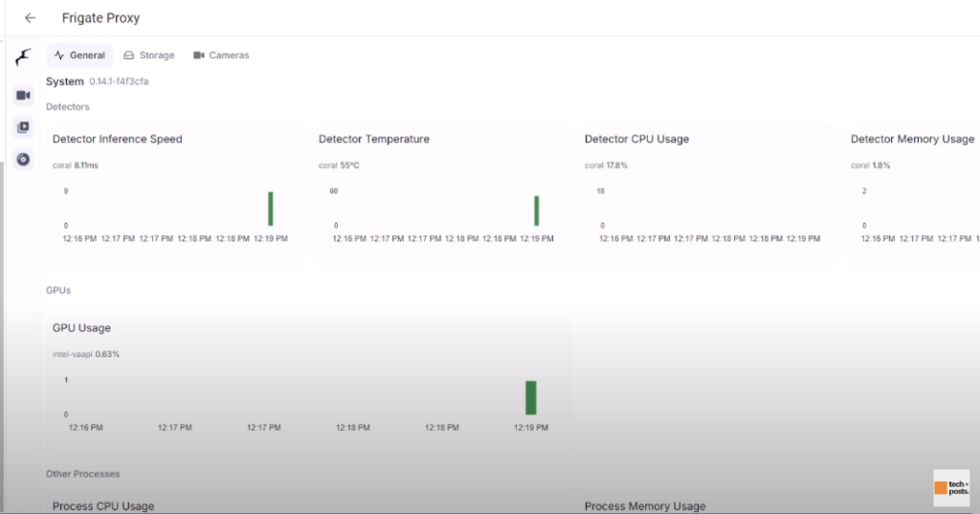Click the Detector Temperature title
This screenshot has width=980, height=514.
374,139
